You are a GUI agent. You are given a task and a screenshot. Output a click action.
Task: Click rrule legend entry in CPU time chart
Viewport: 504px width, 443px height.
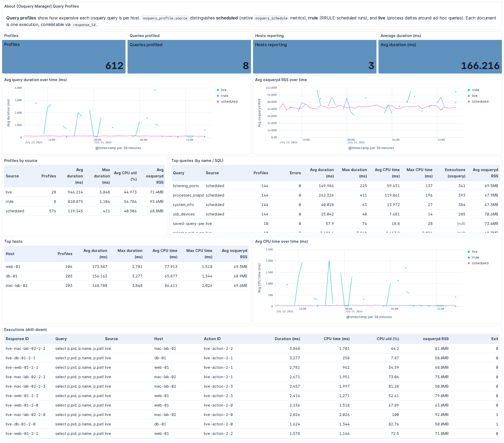(475, 257)
